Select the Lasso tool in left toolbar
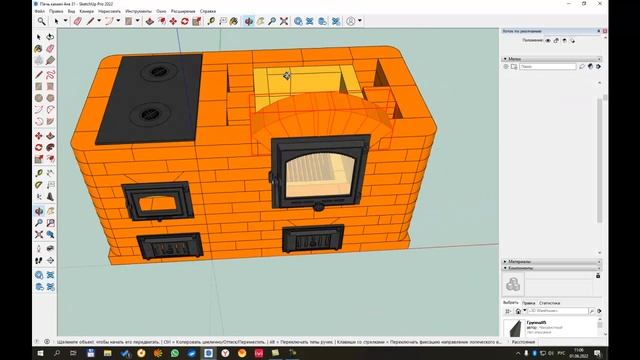The image size is (640, 360). [x=50, y=37]
